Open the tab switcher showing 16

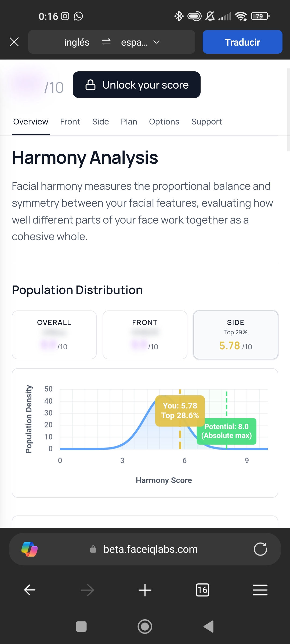pos(202,590)
